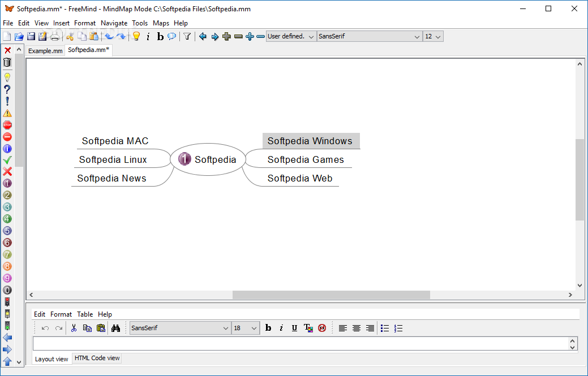Switch to the Example.mm tab

point(45,51)
